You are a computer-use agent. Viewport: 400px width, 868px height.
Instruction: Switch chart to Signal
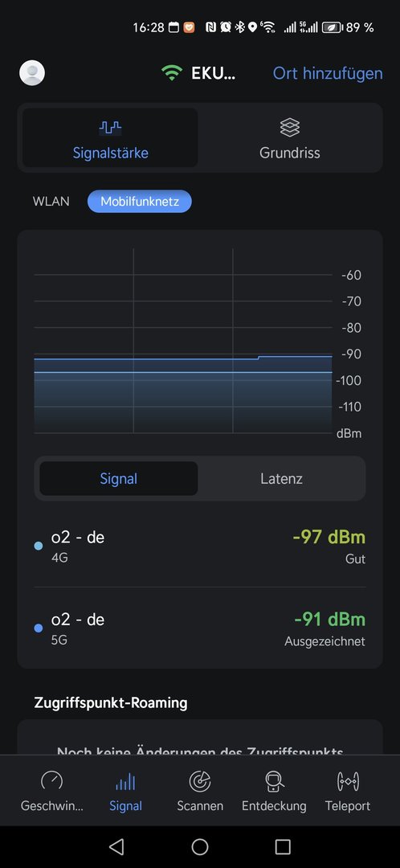point(118,478)
